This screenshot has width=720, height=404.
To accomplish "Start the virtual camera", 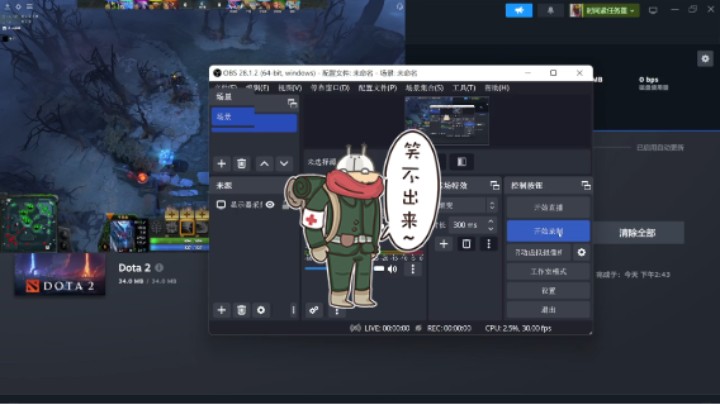I will pos(539,252).
